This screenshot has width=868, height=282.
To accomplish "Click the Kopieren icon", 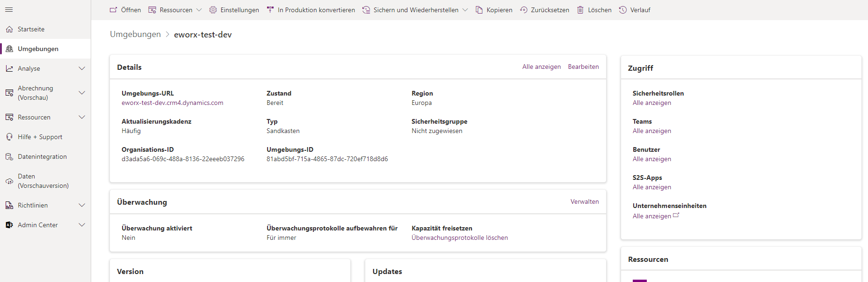I will coord(479,10).
